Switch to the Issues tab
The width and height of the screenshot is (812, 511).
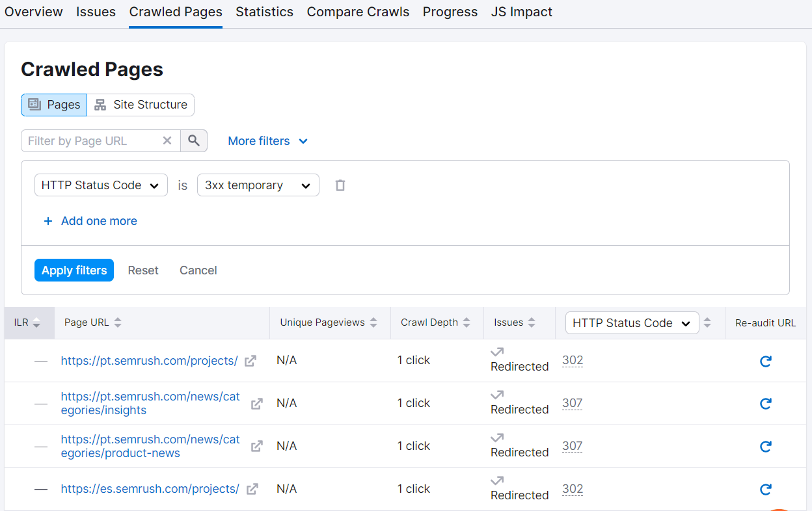point(96,11)
